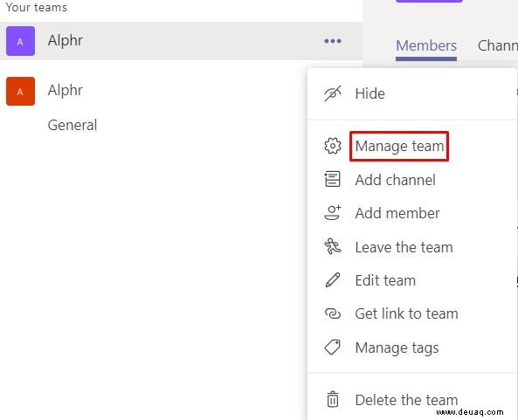Open the General channel
Screen dimensions: 518x420
click(x=73, y=125)
